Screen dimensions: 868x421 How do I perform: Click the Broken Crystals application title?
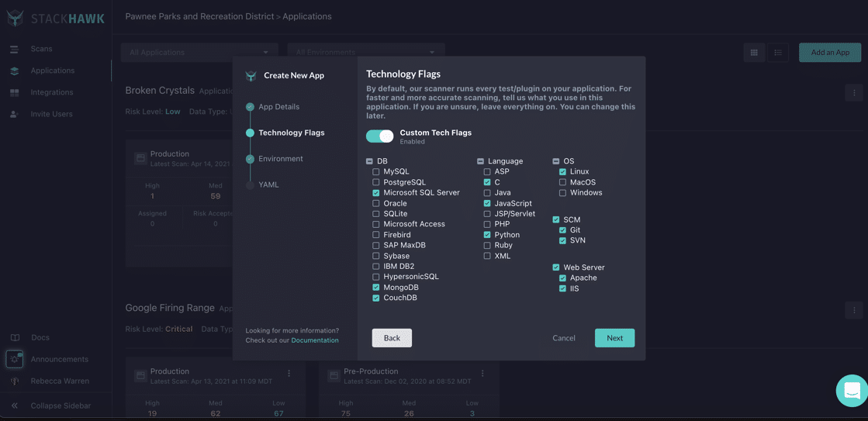pos(160,90)
